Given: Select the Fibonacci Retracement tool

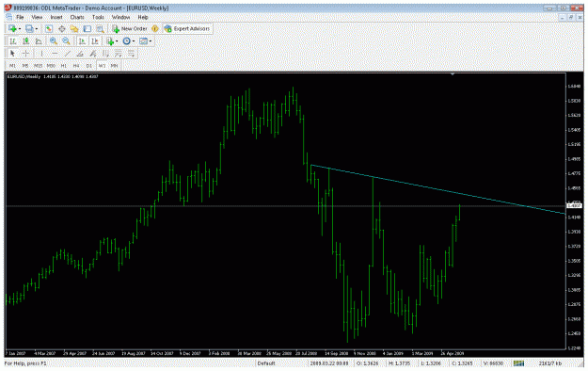Looking at the screenshot, I should tap(119, 54).
